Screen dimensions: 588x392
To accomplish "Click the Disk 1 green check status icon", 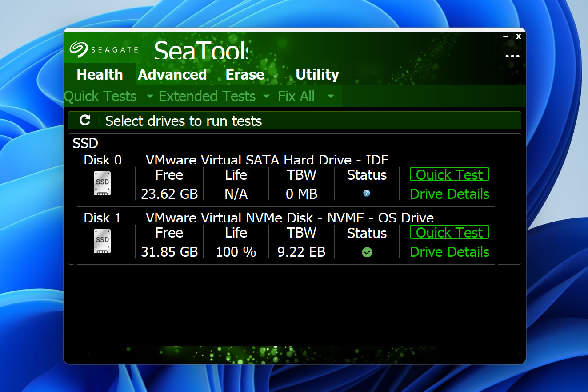I will pos(367,252).
